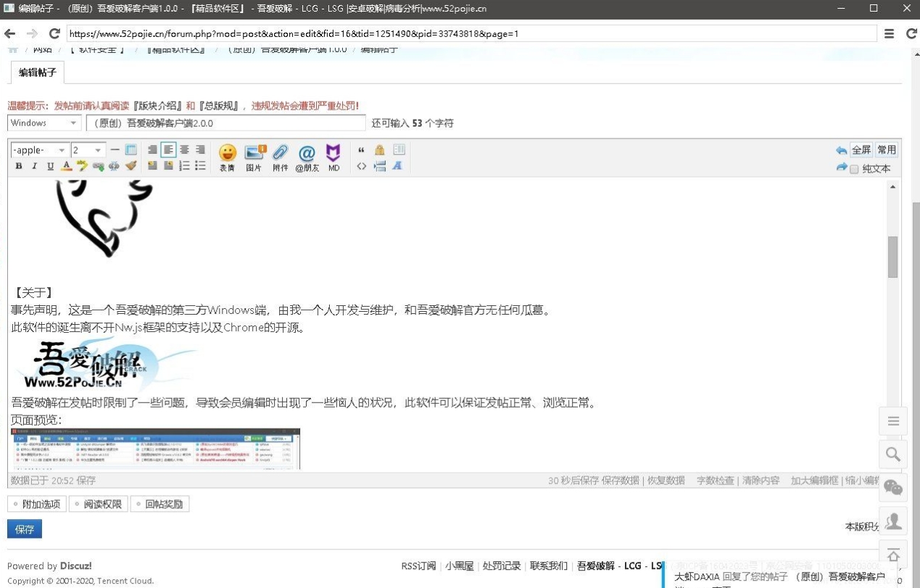Insert an emoticon with the 表情 smiley icon

click(x=228, y=154)
